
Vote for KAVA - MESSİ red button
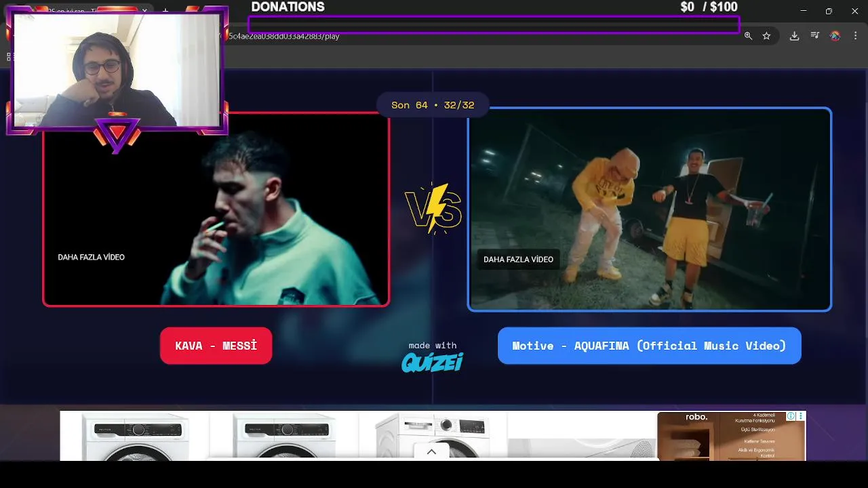coord(216,346)
